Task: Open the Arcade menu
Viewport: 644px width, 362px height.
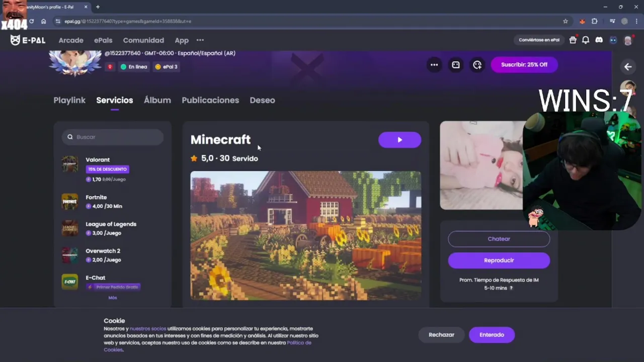Action: pos(71,40)
